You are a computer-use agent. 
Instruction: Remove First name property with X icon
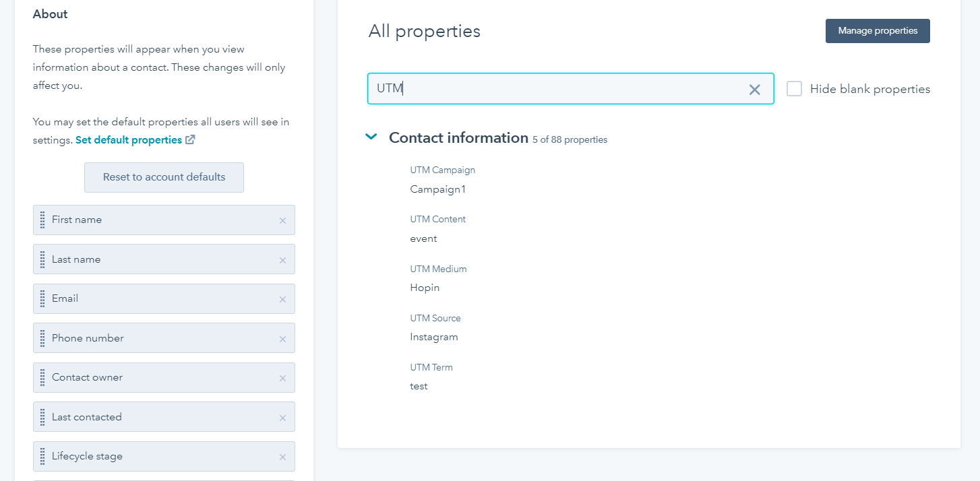pyautogui.click(x=282, y=220)
